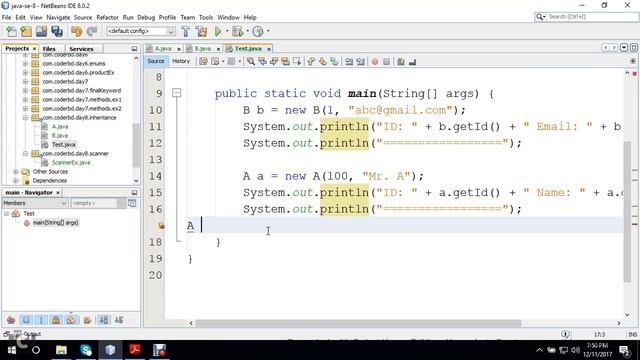
Task: Open ScannerEx.java in the project tree
Action: 71,162
